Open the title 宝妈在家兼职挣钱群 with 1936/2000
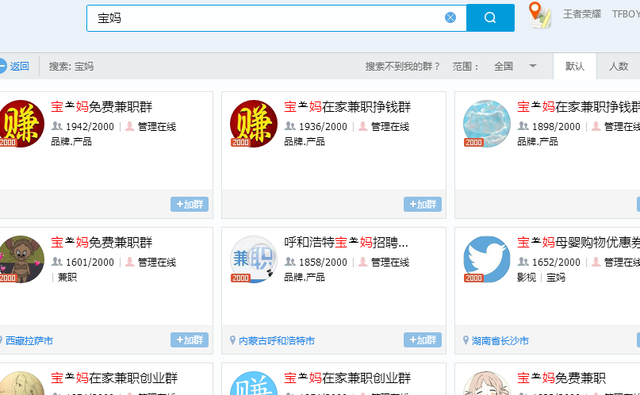 [x=347, y=107]
